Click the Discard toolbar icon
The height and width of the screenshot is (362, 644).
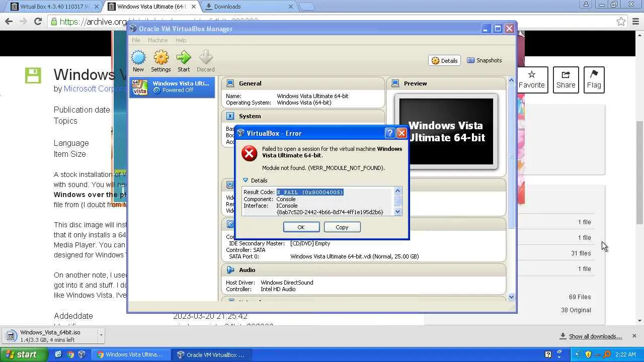[206, 58]
